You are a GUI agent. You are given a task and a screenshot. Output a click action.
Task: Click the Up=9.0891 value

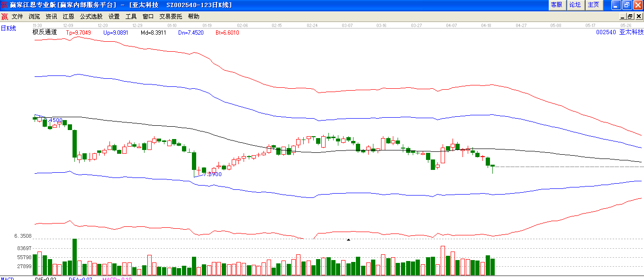116,33
